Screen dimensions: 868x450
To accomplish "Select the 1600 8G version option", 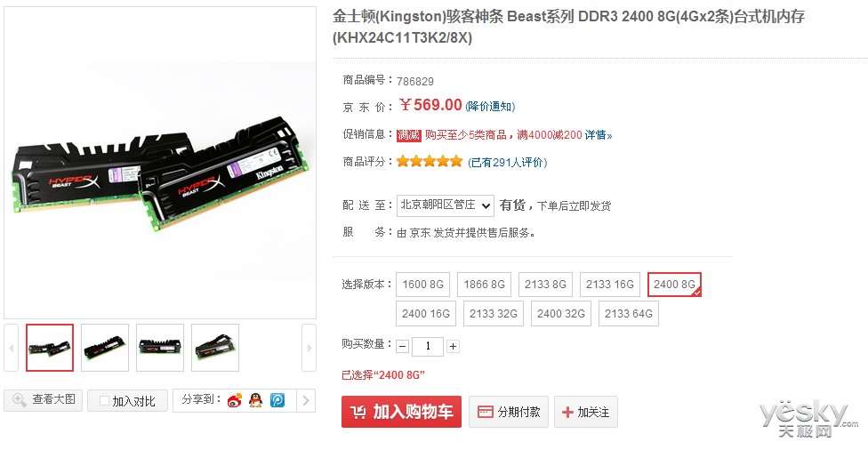I will click(x=423, y=285).
